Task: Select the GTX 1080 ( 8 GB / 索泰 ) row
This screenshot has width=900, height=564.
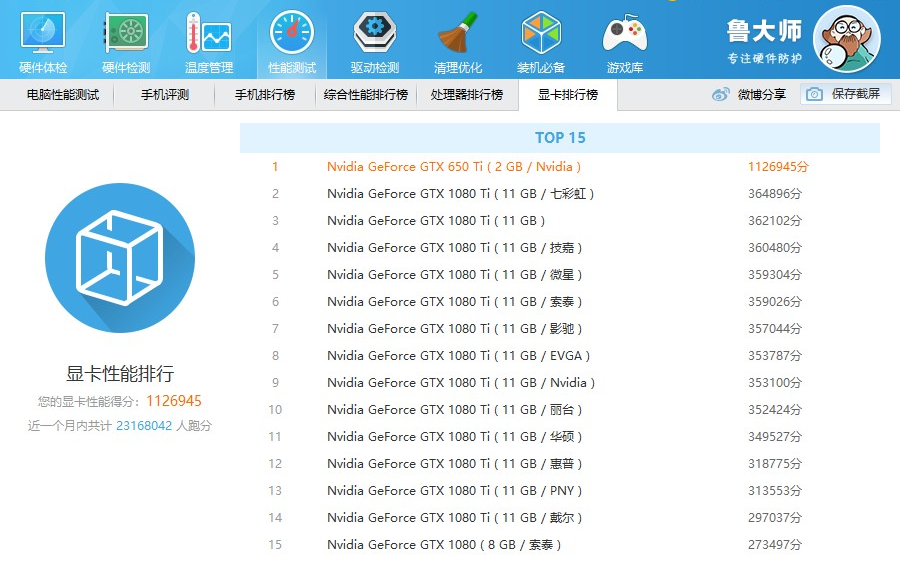Action: pyautogui.click(x=560, y=544)
